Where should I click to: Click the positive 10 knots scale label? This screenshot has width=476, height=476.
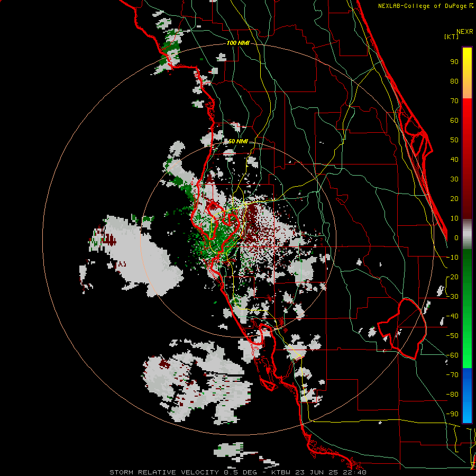[x=454, y=218]
